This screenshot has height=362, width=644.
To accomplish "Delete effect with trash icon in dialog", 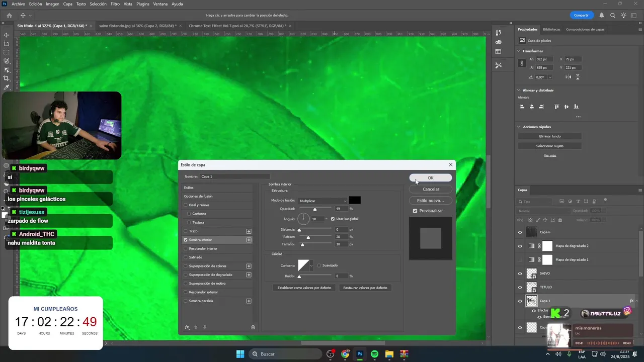I will (253, 327).
